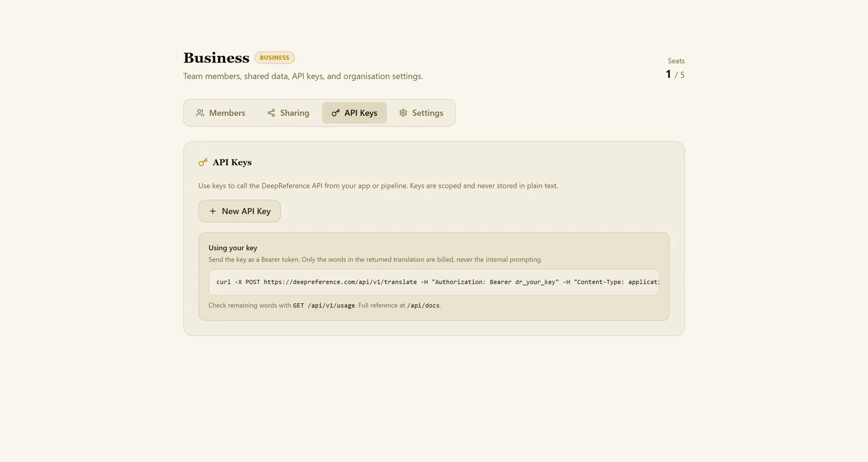Click the curl command code block
This screenshot has height=462, width=868.
tap(434, 282)
